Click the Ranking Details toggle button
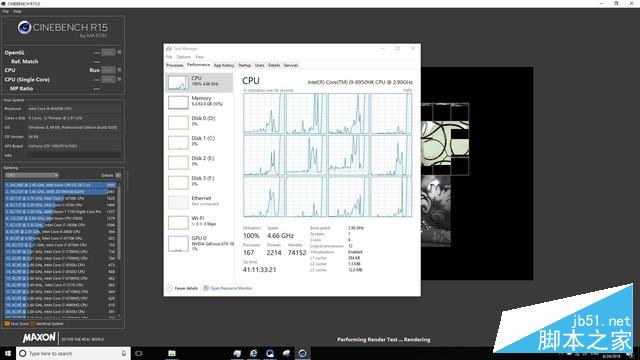640x360 pixels. (118, 175)
